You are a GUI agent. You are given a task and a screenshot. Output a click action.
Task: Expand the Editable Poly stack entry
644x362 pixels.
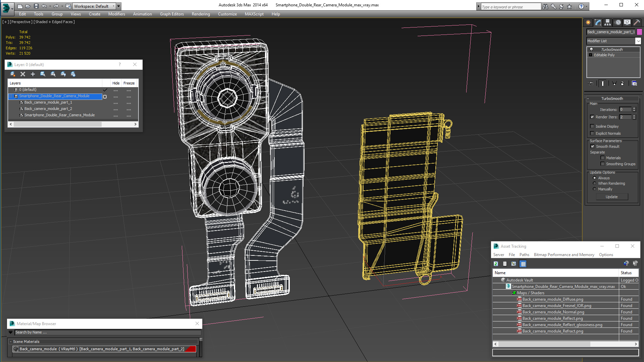(x=591, y=55)
